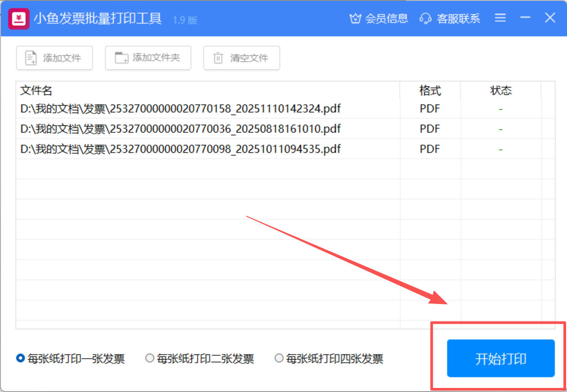Click the 格式 column header
The width and height of the screenshot is (567, 392).
click(430, 91)
